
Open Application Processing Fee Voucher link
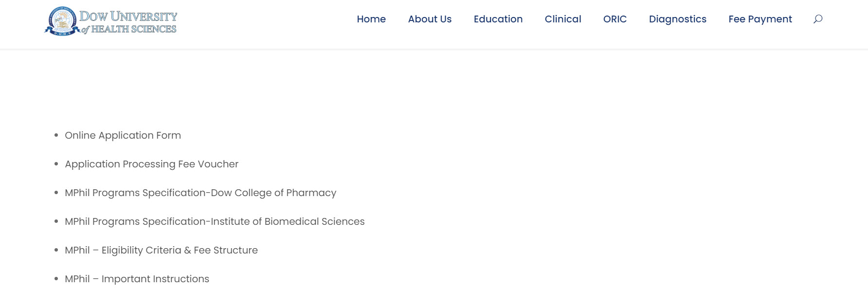(x=151, y=164)
